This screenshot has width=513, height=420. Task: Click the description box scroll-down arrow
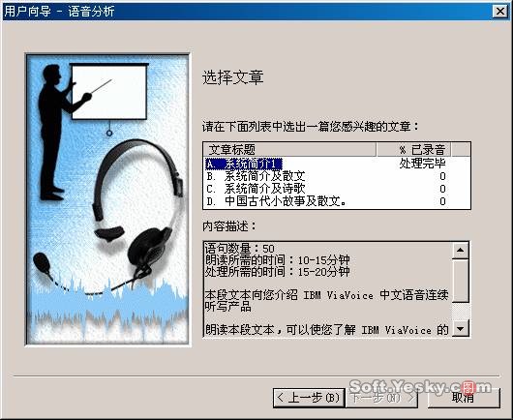pyautogui.click(x=461, y=328)
